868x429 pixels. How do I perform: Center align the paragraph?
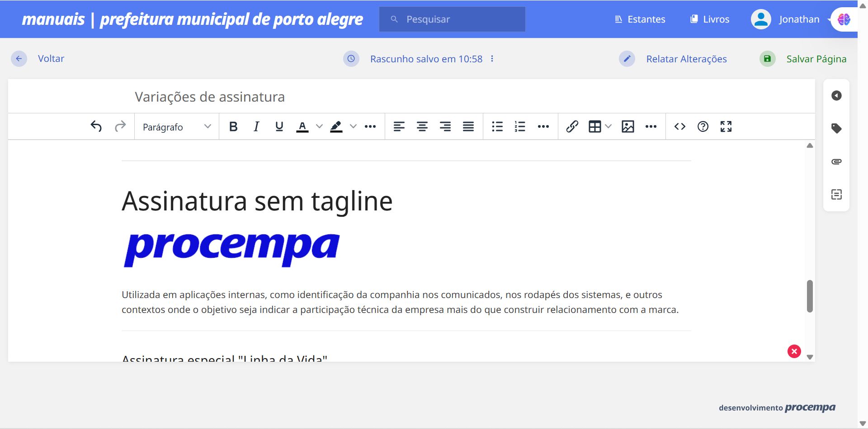[422, 126]
